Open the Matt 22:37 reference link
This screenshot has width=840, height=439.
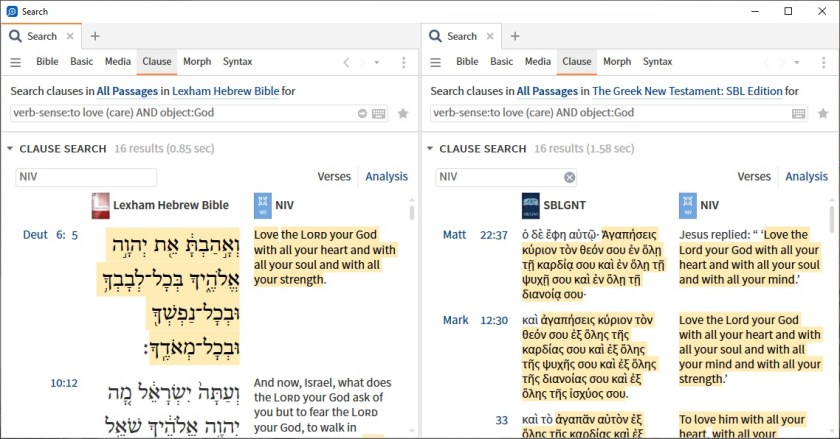coord(475,235)
